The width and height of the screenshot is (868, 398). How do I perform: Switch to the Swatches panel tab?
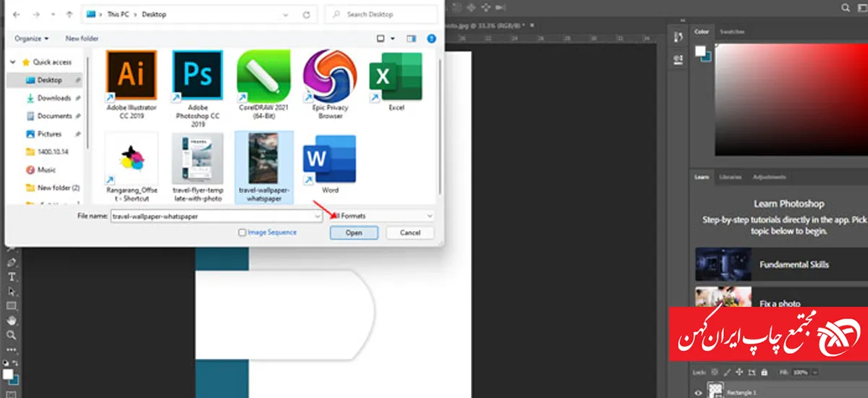[732, 32]
